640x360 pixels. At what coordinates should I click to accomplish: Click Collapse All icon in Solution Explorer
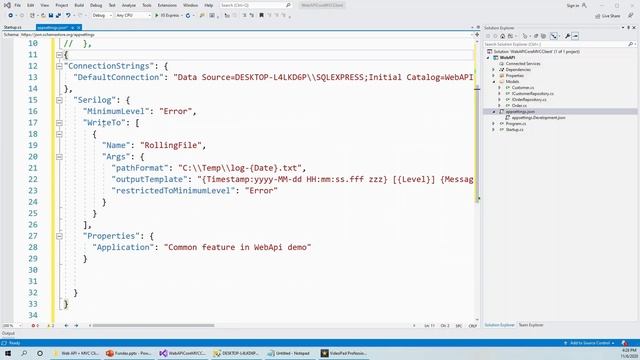pos(543,36)
